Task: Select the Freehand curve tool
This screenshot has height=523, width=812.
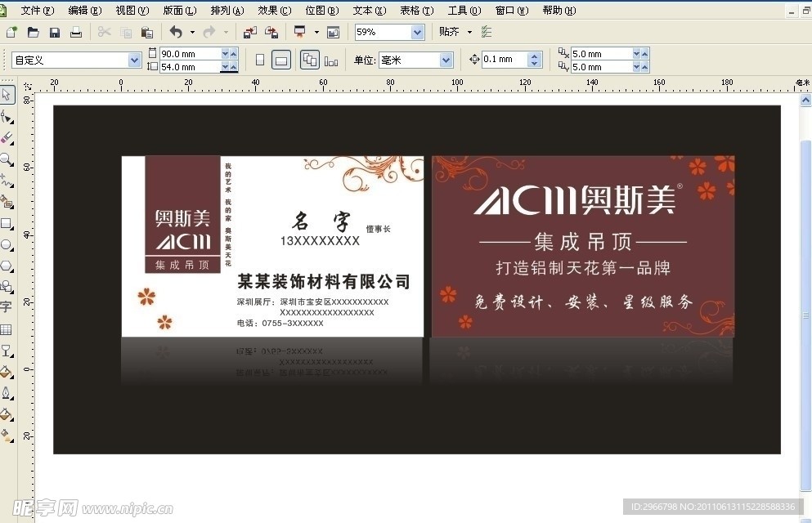Action: click(7, 181)
